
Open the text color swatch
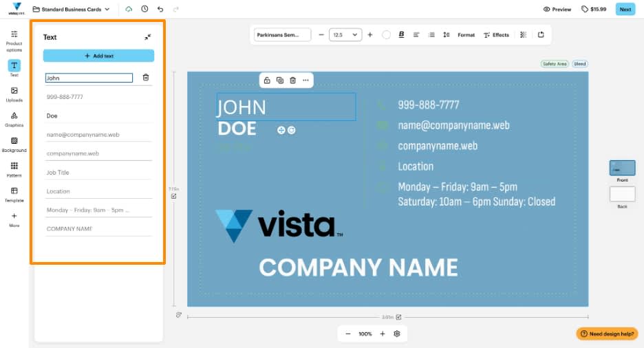point(386,35)
